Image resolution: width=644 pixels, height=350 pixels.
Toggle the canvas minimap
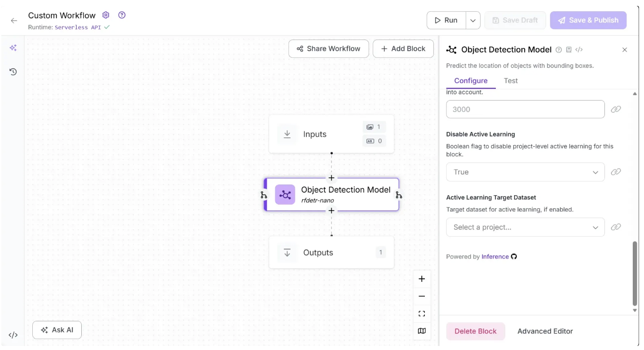422,331
